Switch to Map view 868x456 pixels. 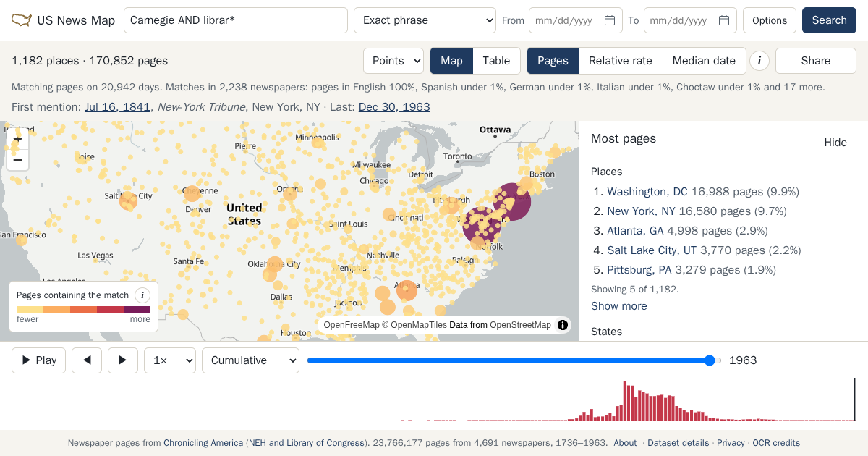coord(451,61)
